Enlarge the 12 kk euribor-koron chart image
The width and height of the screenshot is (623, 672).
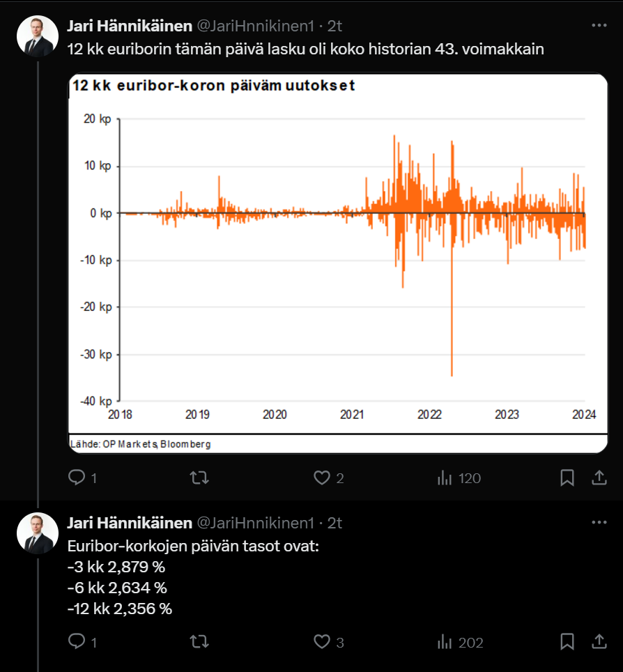pyautogui.click(x=338, y=263)
